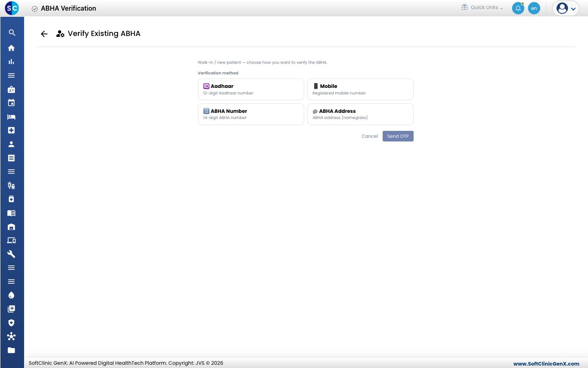This screenshot has width=588, height=368.
Task: Open the user account dropdown
Action: [x=566, y=8]
